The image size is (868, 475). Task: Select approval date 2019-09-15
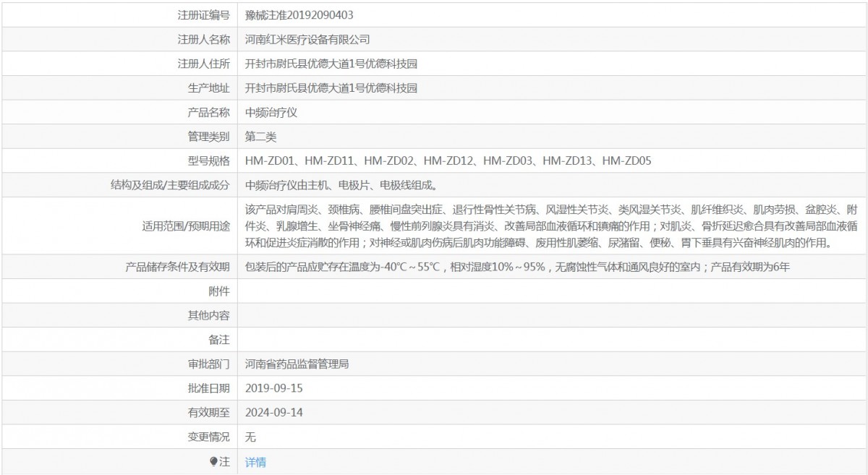(274, 388)
